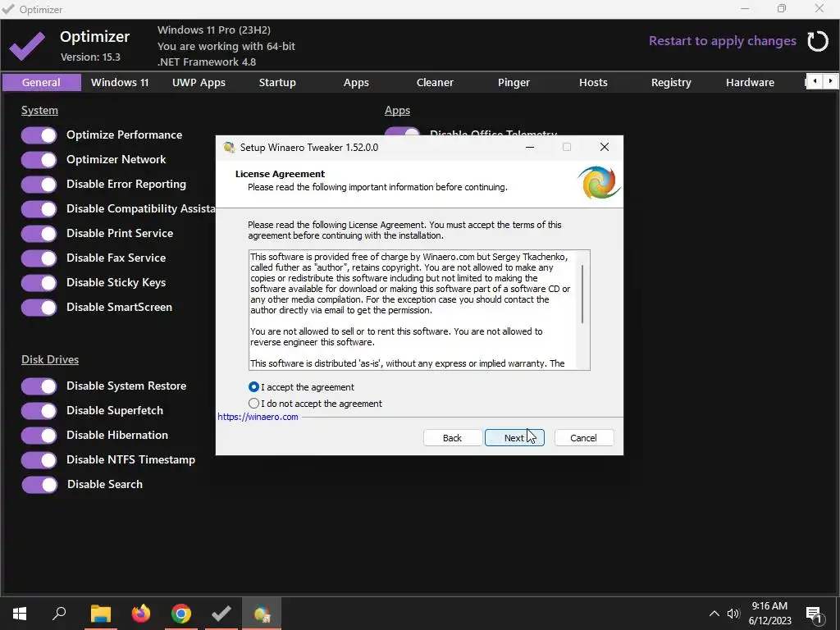Toggle Disable Fax Service switch
The height and width of the screenshot is (630, 840).
click(39, 258)
